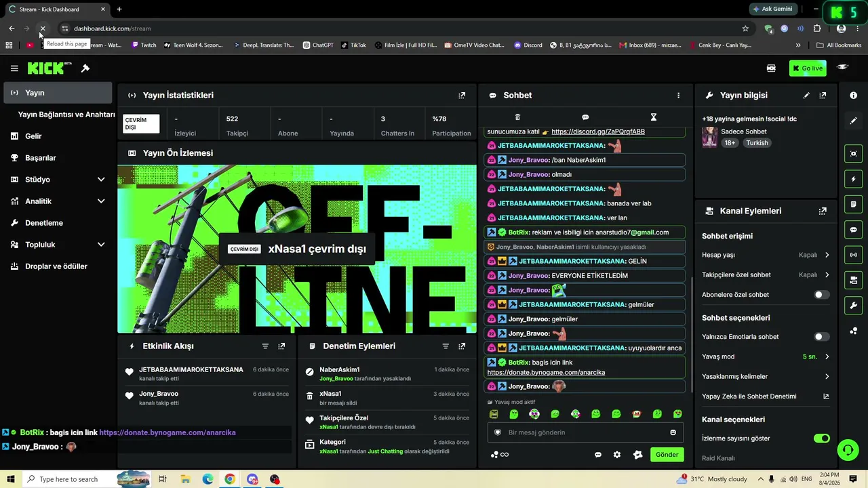This screenshot has width=868, height=488.
Task: Open the emoji picker in the message box
Action: point(673,432)
